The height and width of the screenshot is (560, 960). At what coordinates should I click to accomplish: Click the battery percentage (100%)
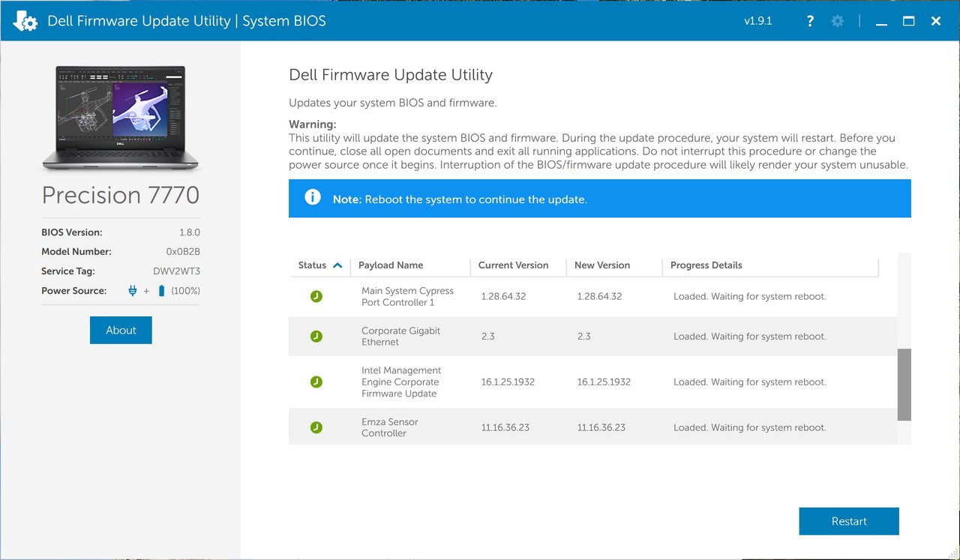pyautogui.click(x=185, y=291)
